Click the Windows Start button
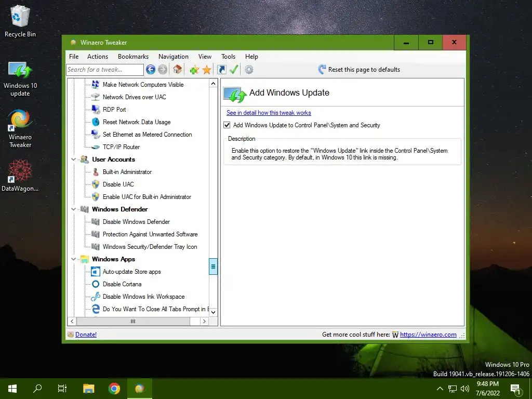 coord(12,389)
